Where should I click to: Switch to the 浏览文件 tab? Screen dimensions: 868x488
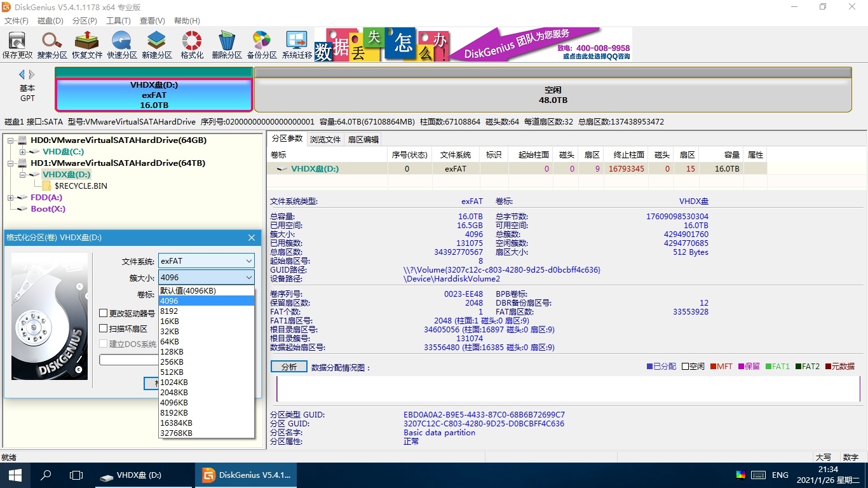pyautogui.click(x=325, y=140)
